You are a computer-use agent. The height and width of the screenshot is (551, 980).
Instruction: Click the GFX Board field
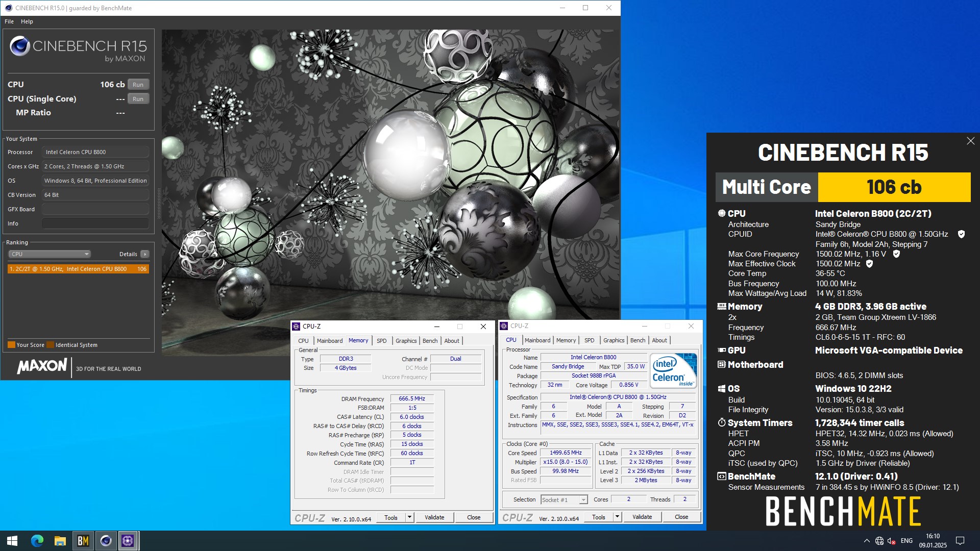pyautogui.click(x=95, y=209)
